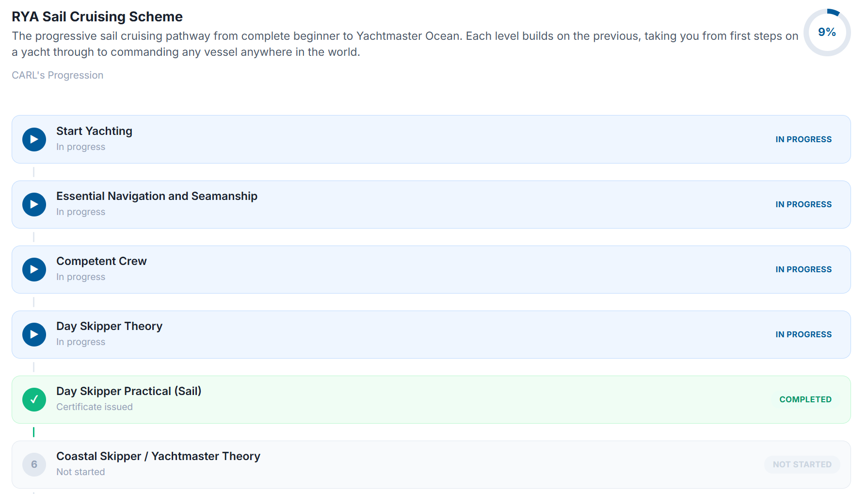The width and height of the screenshot is (868, 494).
Task: Click IN PROGRESS badge on Essential Navigation
Action: pyautogui.click(x=804, y=204)
